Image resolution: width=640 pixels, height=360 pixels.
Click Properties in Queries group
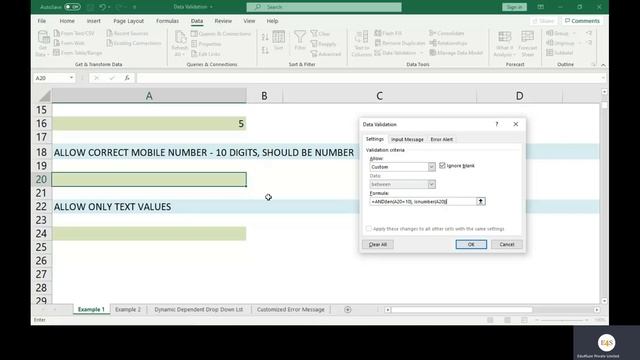coord(206,44)
